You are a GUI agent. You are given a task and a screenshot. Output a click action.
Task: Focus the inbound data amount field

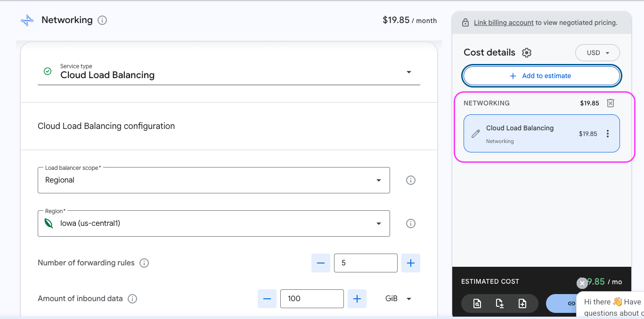pos(312,299)
